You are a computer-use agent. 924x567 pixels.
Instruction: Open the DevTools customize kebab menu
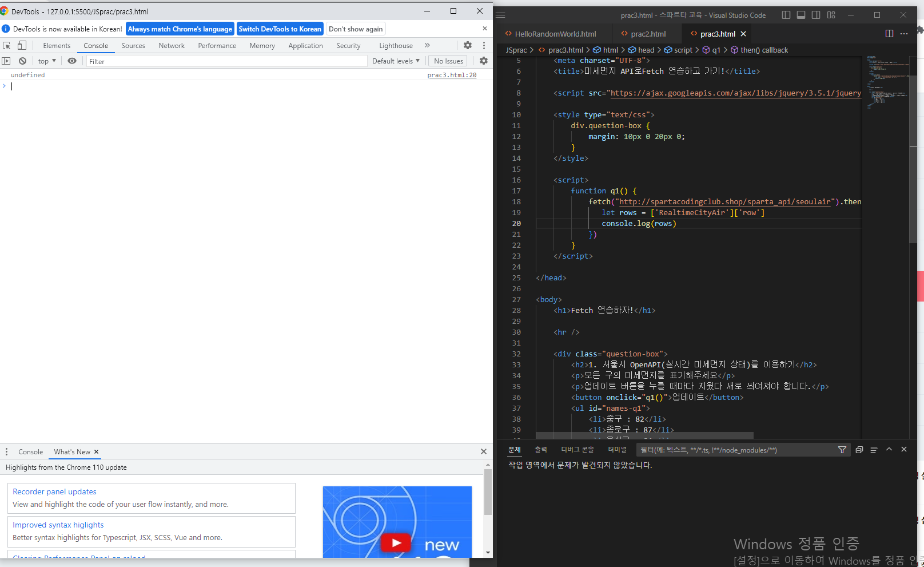[x=484, y=45]
